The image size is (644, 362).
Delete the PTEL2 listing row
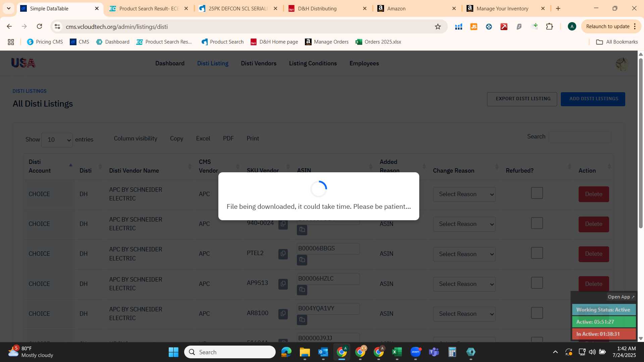(x=594, y=254)
